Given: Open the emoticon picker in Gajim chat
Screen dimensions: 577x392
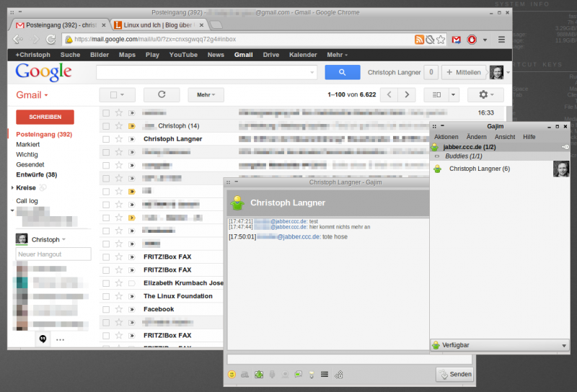Looking at the screenshot, I should tap(232, 375).
